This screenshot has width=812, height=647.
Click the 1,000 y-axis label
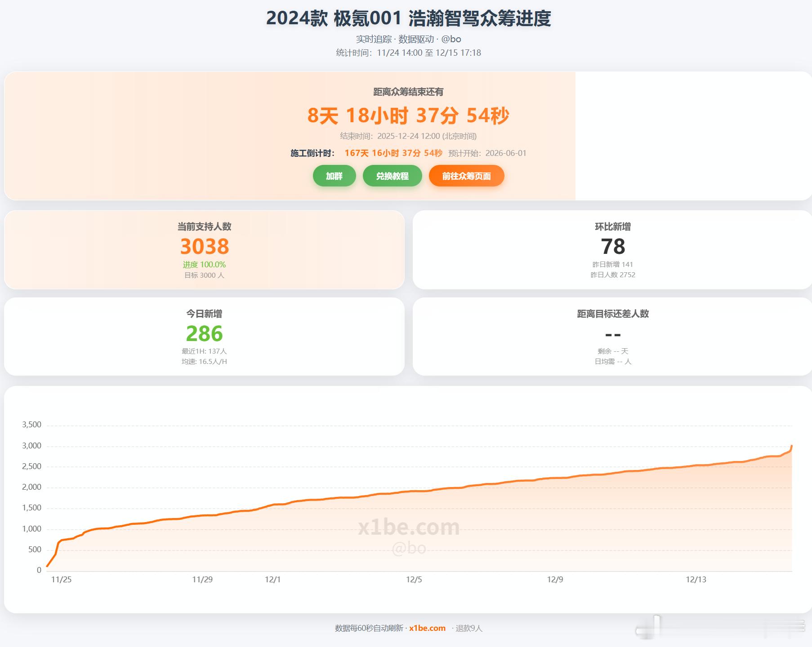tap(31, 529)
